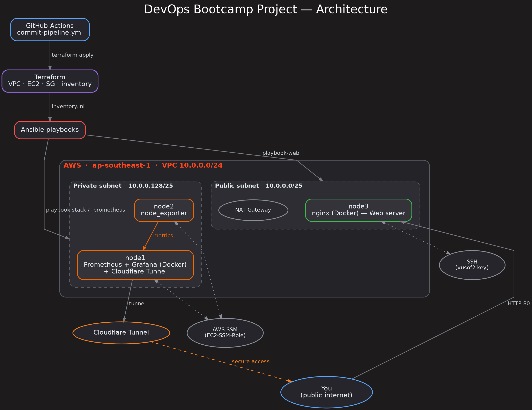This screenshot has width=532, height=410.
Task: Click the 'tunnel' edge label
Action: pyautogui.click(x=137, y=303)
